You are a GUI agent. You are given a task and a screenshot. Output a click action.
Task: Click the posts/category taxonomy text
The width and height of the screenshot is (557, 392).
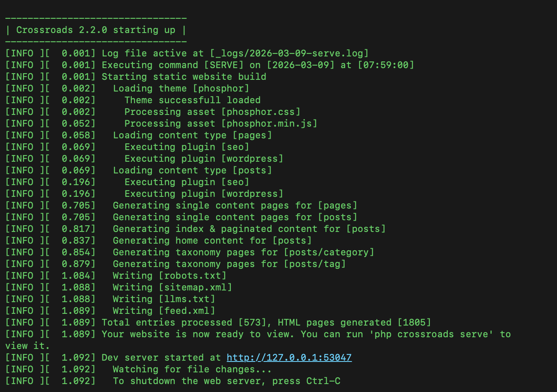pyautogui.click(x=329, y=252)
